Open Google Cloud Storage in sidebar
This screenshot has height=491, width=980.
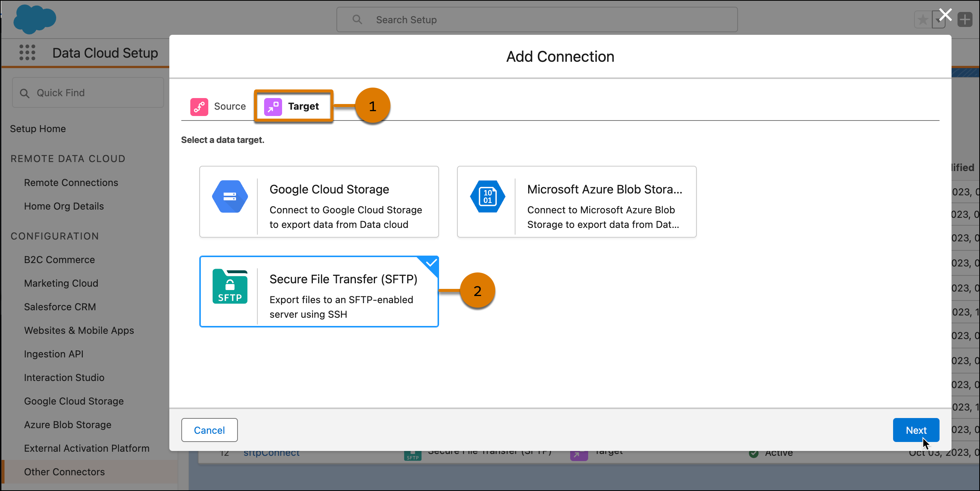coord(74,401)
